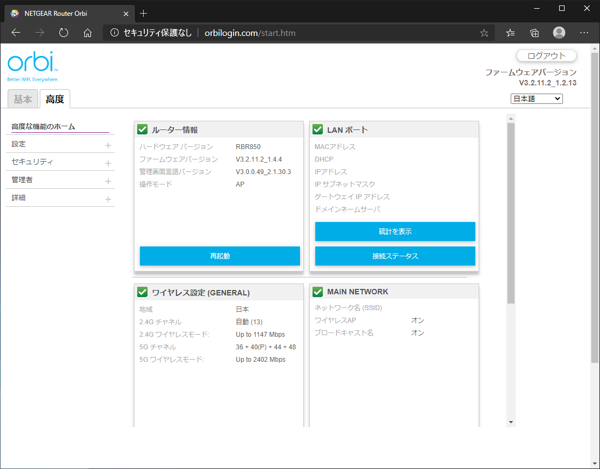600x469 pixels.
Task: Click the 再起動 button
Action: 220,256
